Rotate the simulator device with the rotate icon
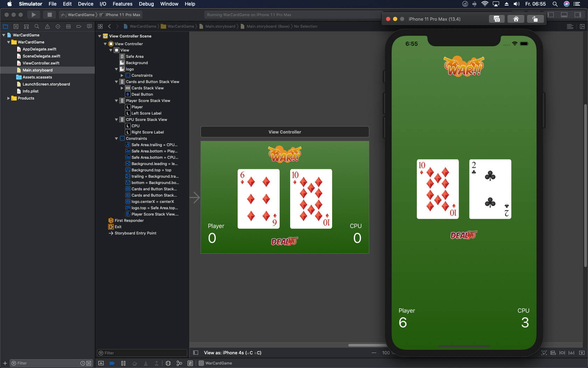 tap(535, 19)
